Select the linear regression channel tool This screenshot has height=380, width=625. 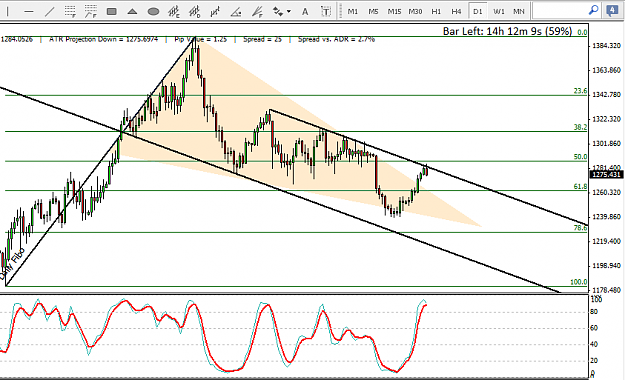click(x=215, y=12)
